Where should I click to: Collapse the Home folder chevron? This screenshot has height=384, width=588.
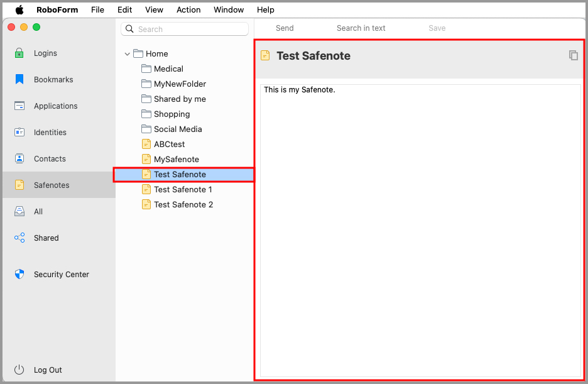click(127, 54)
